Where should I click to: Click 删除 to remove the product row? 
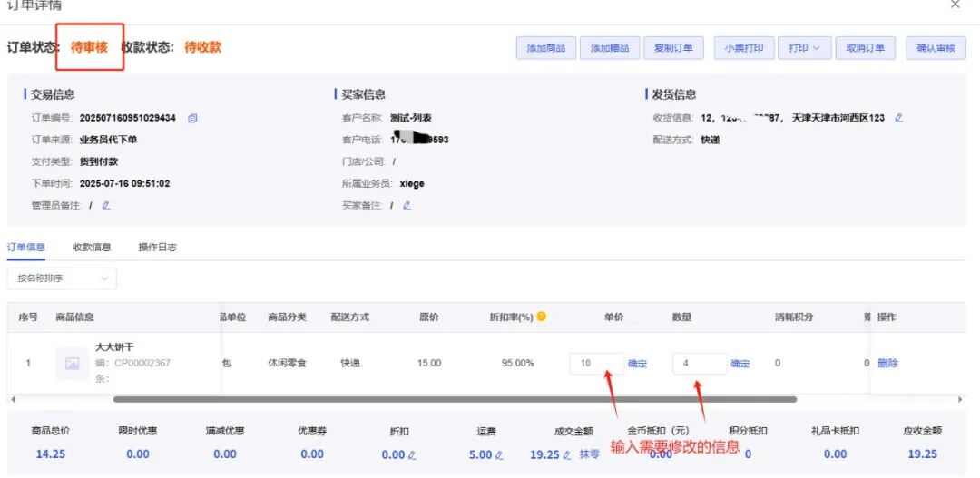point(887,363)
